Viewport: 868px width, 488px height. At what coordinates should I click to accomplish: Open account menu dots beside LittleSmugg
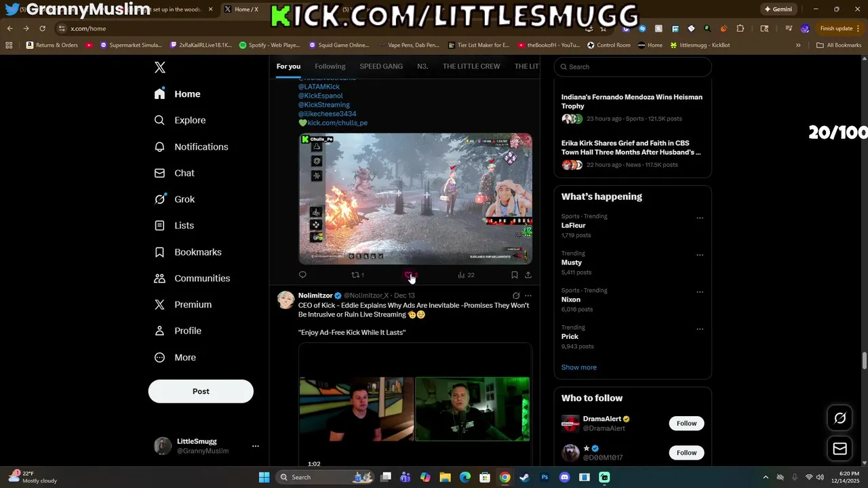point(256,446)
